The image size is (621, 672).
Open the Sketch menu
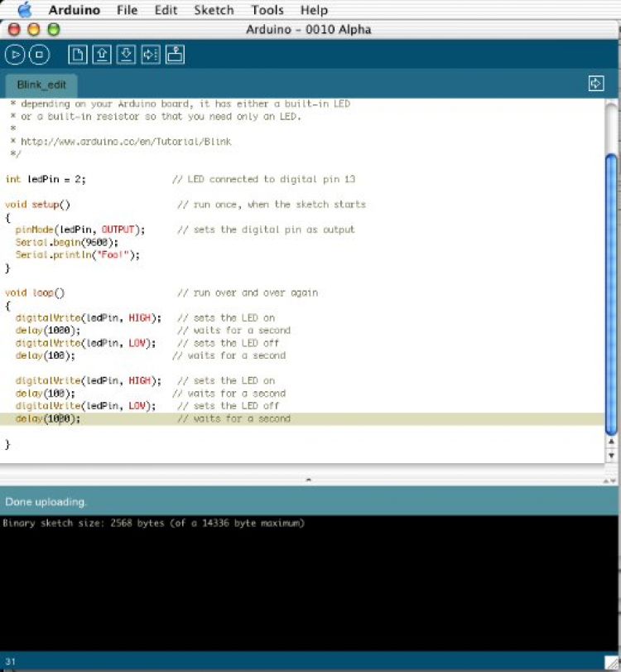click(x=214, y=10)
